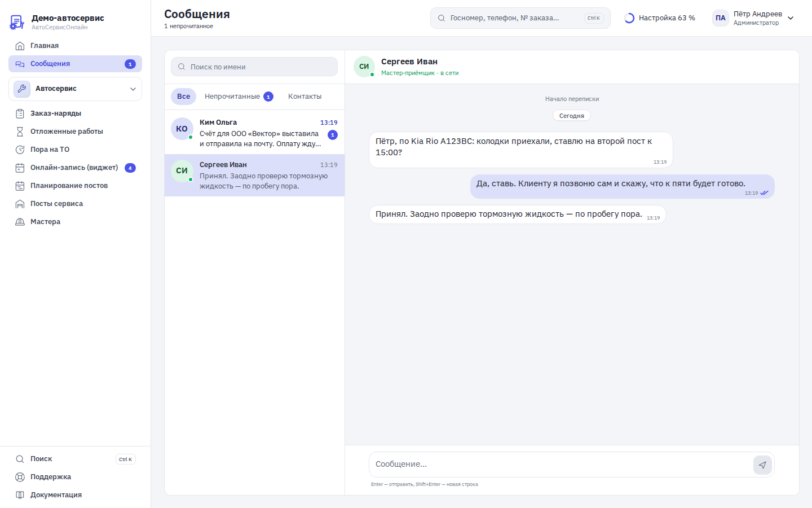Screen dimensions: 812x508
Task: Click the helmet icon for Мастера
Action: click(20, 222)
